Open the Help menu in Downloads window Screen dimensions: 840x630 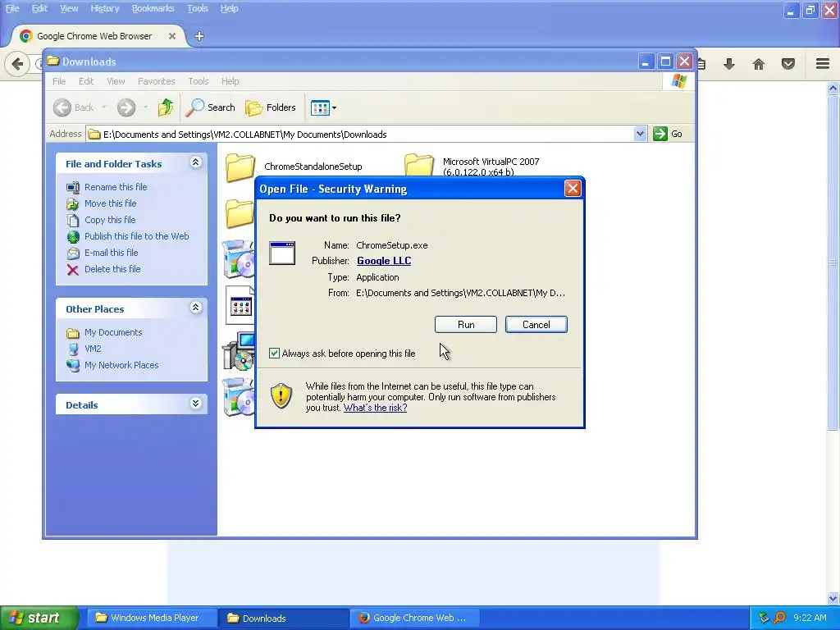tap(230, 81)
